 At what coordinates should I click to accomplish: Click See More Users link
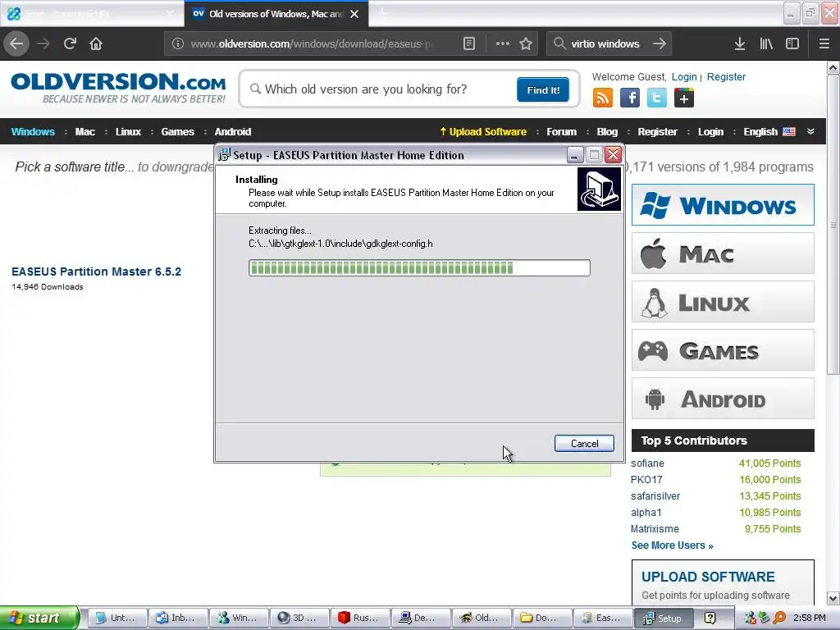673,546
